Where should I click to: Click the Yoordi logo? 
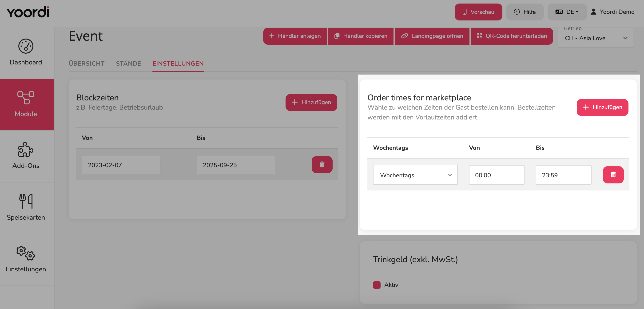(28, 12)
